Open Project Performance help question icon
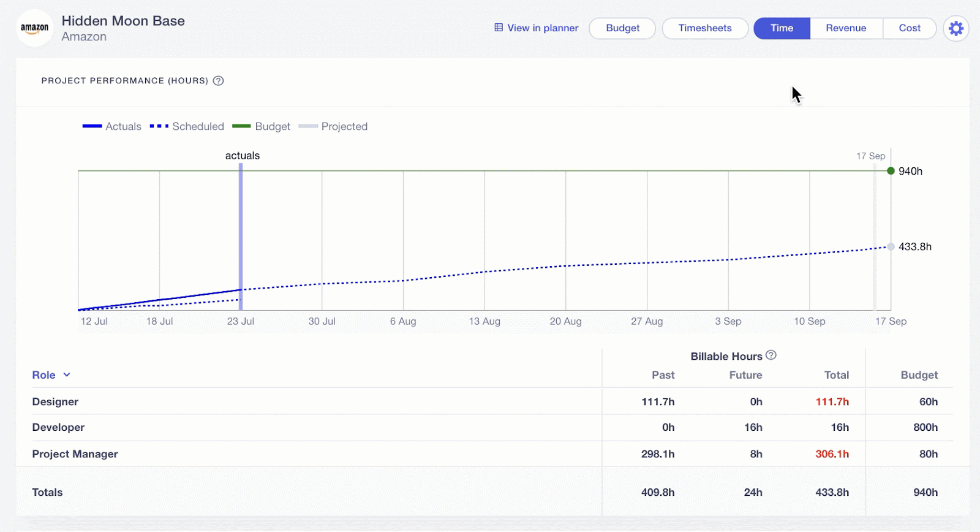 click(218, 81)
